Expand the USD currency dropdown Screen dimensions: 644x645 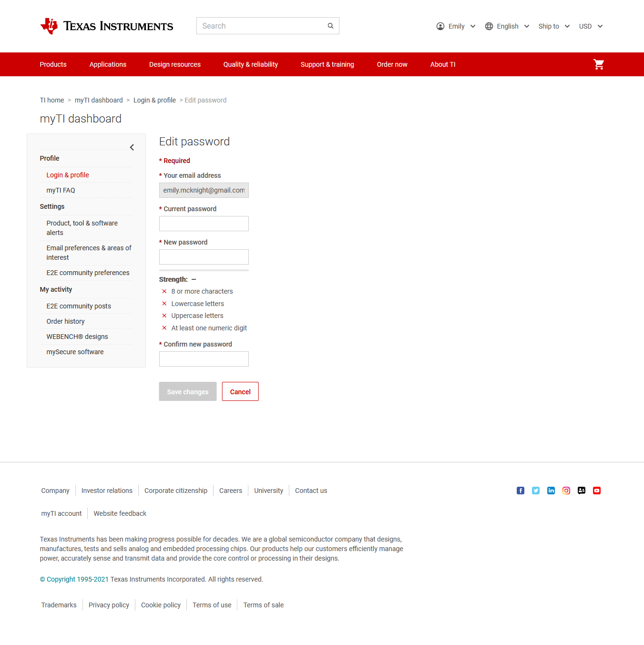click(591, 26)
